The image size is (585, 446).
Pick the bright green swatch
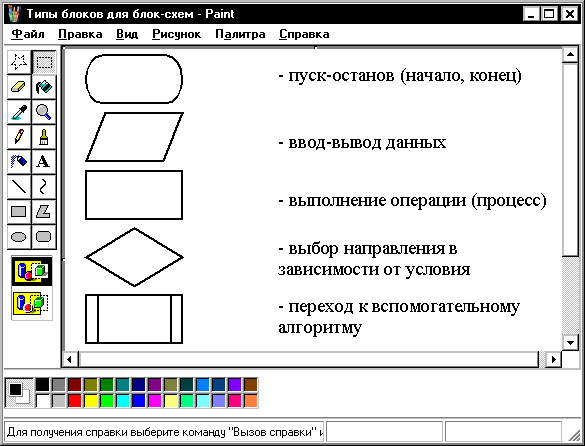click(x=107, y=401)
